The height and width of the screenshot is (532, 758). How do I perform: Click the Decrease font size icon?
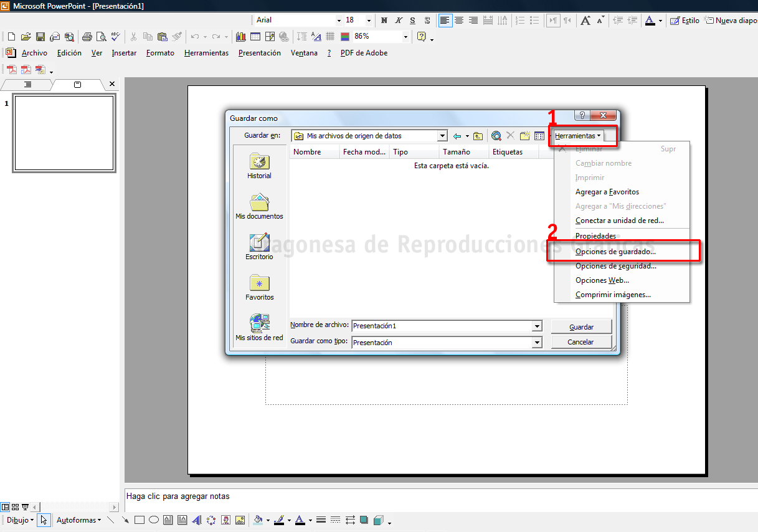point(600,21)
